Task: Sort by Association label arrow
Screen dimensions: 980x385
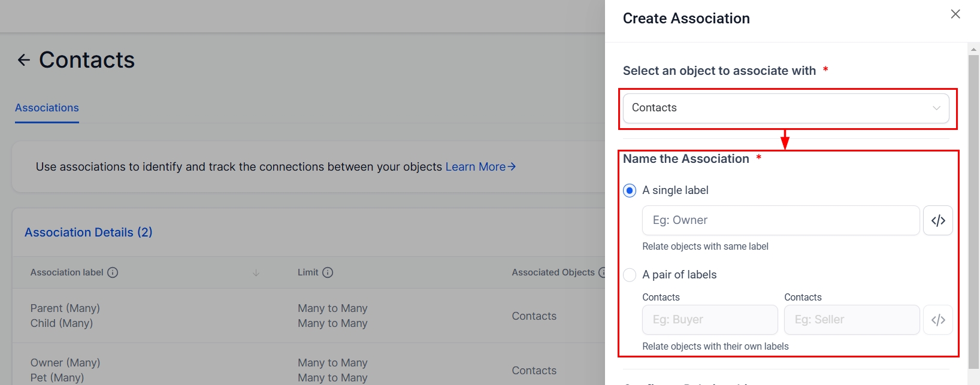Action: click(256, 273)
